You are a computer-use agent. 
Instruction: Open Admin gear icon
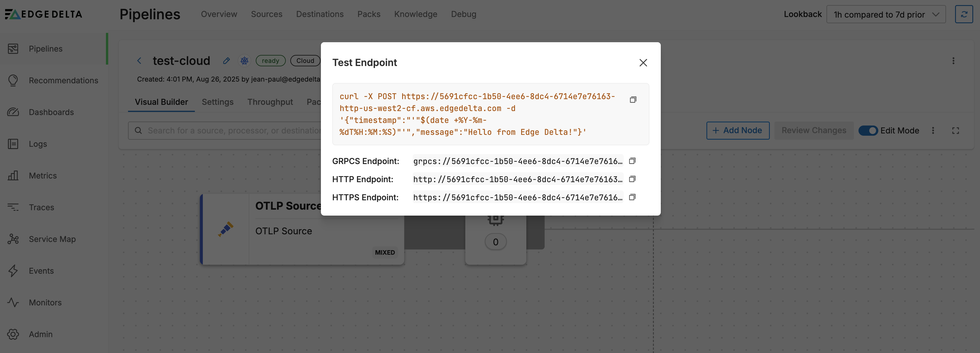(x=13, y=334)
